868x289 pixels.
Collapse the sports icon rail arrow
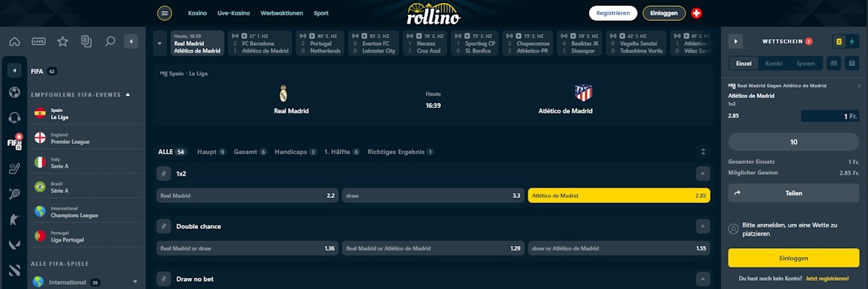tap(14, 70)
